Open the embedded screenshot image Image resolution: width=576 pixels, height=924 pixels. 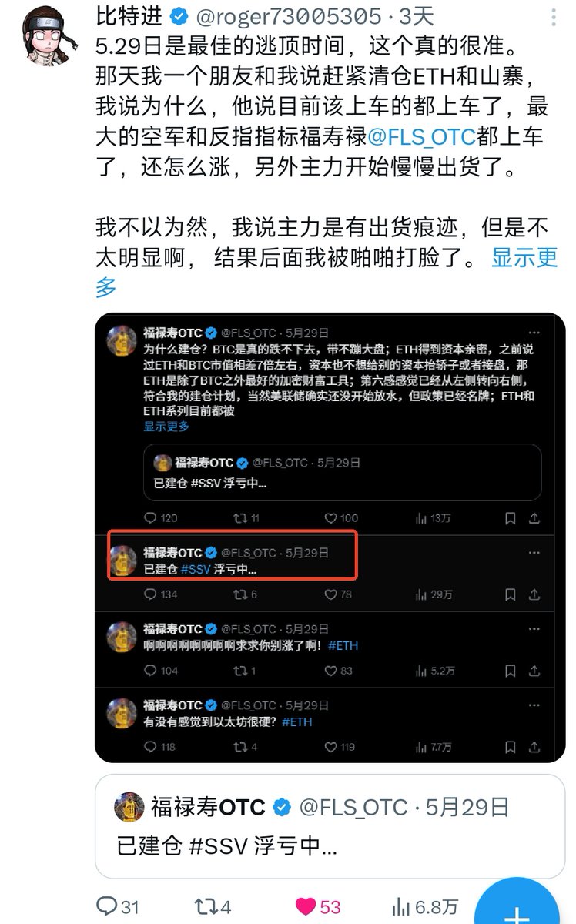pyautogui.click(x=330, y=537)
